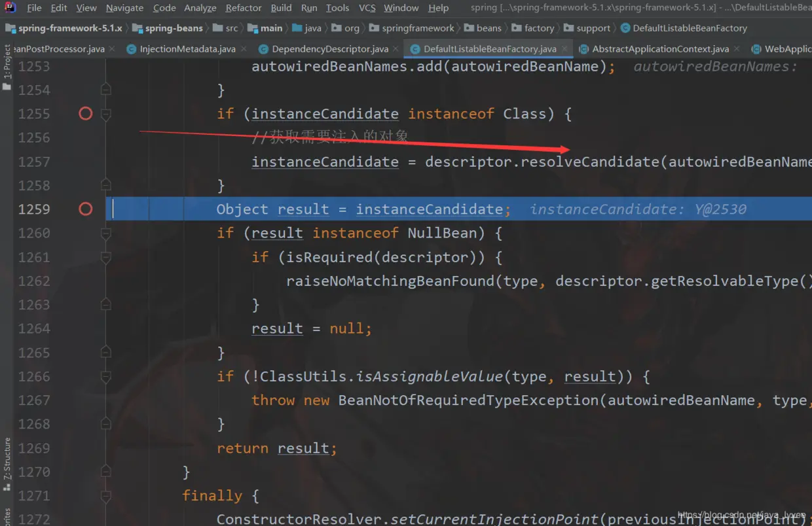Click the IntelliJ IDEA application icon

tap(10, 8)
